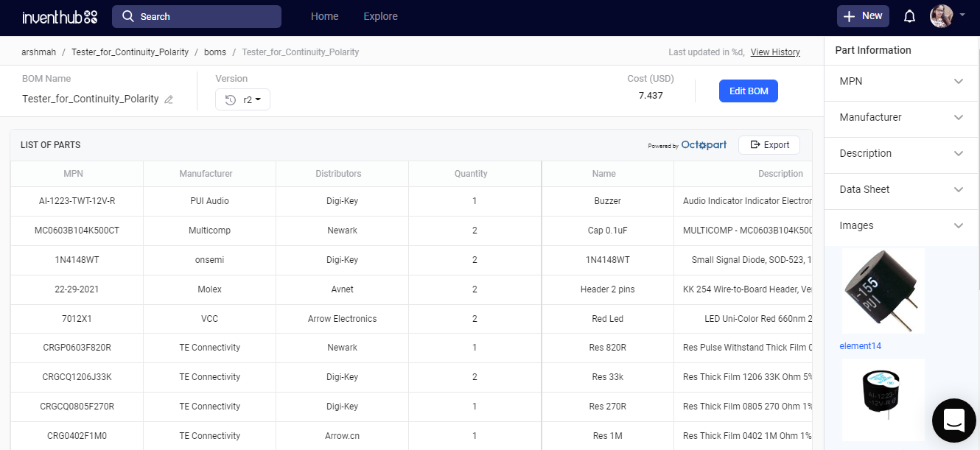This screenshot has height=450, width=980.
Task: Open the element14 image source link
Action: click(860, 346)
